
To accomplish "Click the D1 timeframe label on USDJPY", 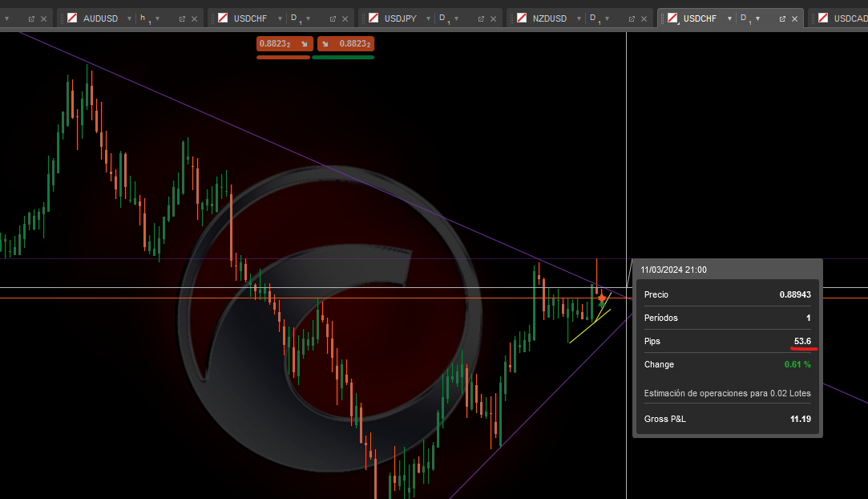I will tap(443, 18).
